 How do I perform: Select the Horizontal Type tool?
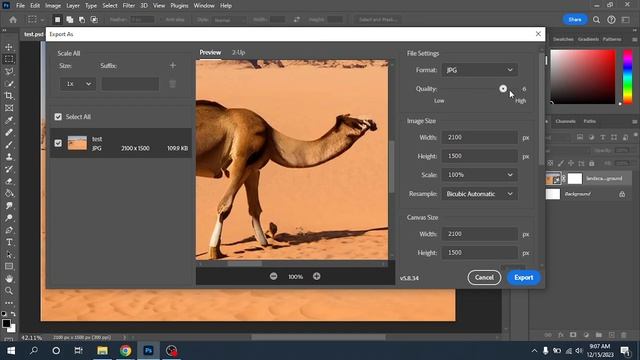point(9,242)
